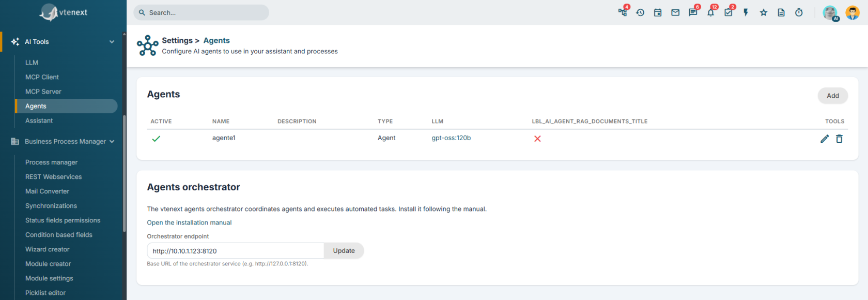Open favorites star icon
This screenshot has width=868, height=300.
(764, 12)
